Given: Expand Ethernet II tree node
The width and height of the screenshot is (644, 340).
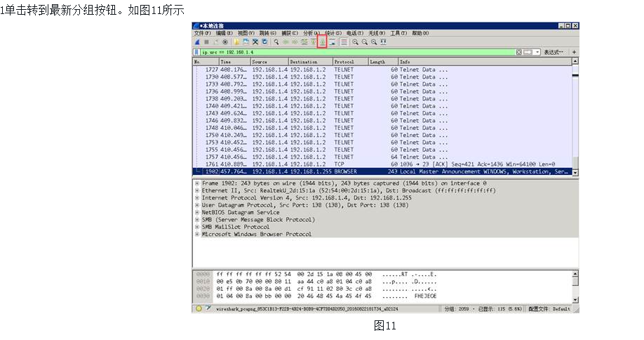Looking at the screenshot, I should coord(197,191).
